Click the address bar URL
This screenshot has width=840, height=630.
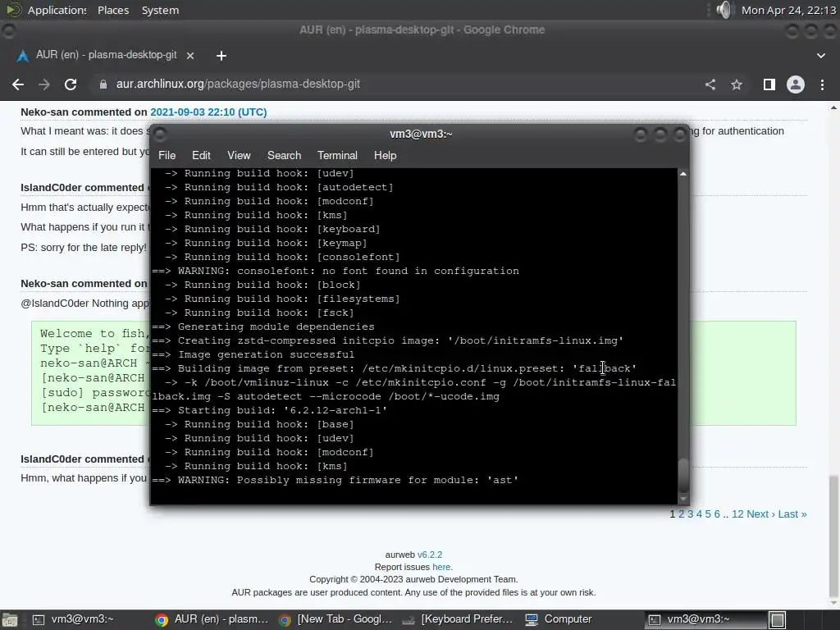238,84
